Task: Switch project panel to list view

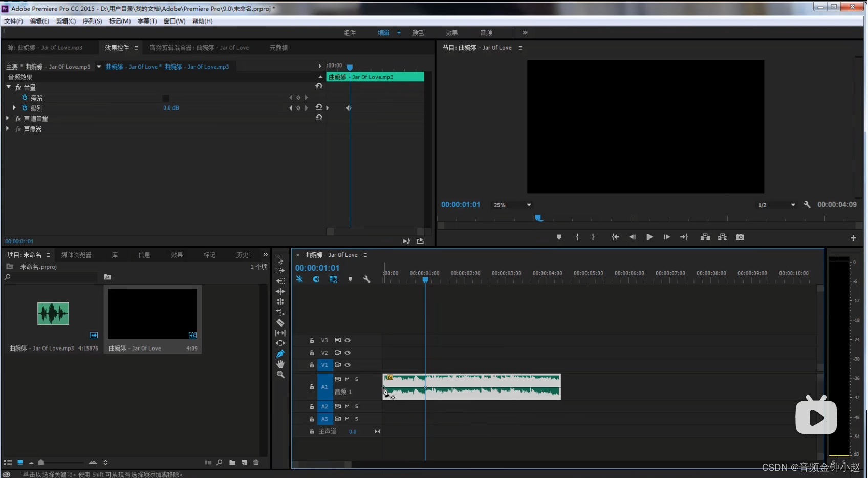Action: 8,462
